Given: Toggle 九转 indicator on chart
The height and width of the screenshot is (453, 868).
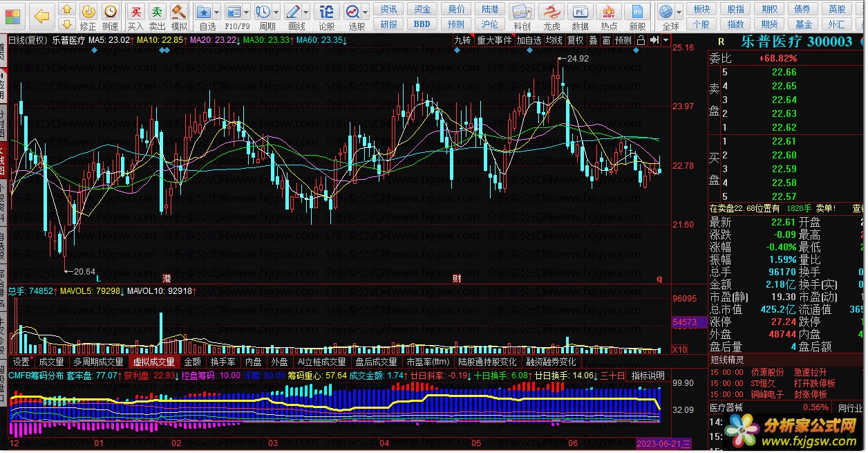Looking at the screenshot, I should point(462,40).
